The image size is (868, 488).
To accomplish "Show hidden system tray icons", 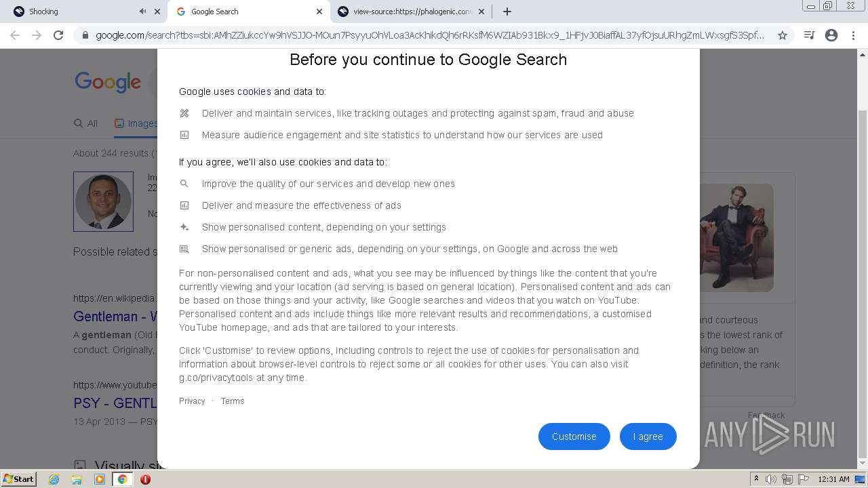I will [756, 479].
